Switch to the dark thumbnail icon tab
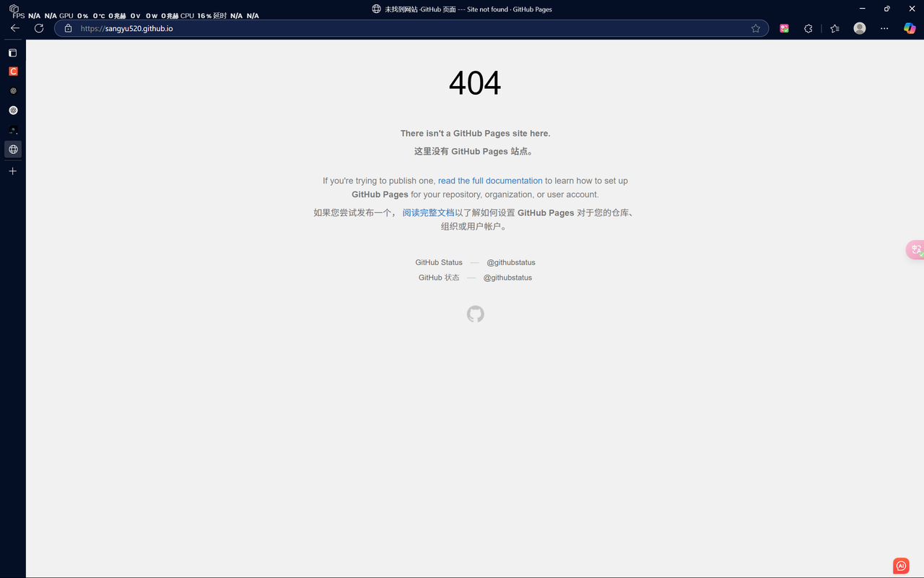924x578 pixels. (13, 130)
